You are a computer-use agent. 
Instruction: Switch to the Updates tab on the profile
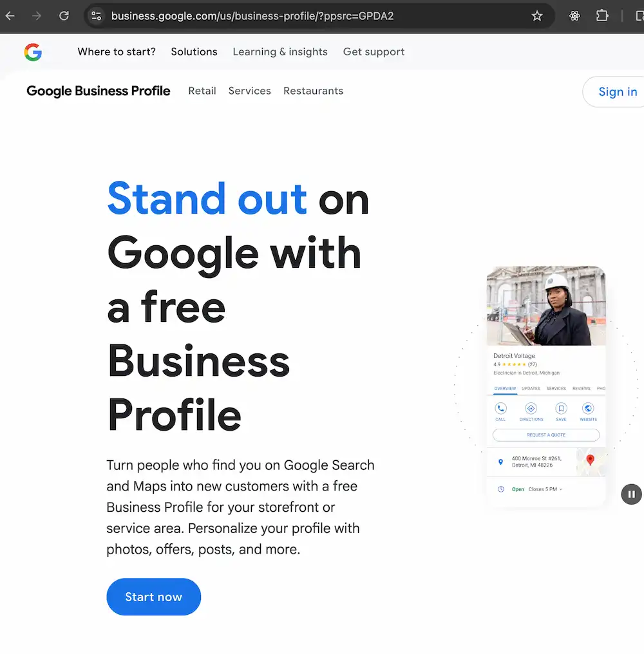click(531, 388)
